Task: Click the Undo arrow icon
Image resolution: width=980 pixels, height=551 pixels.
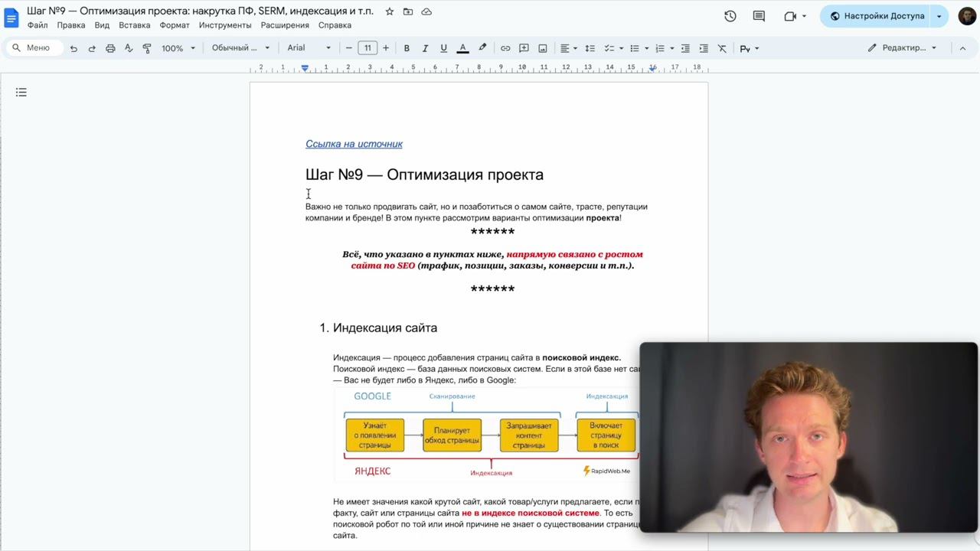Action: pyautogui.click(x=73, y=48)
